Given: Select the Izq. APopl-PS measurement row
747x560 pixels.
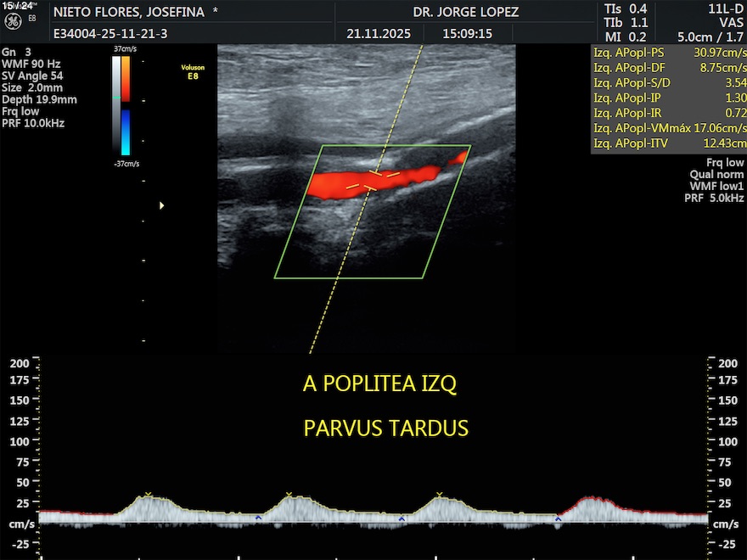Looking at the screenshot, I should pyautogui.click(x=668, y=53).
